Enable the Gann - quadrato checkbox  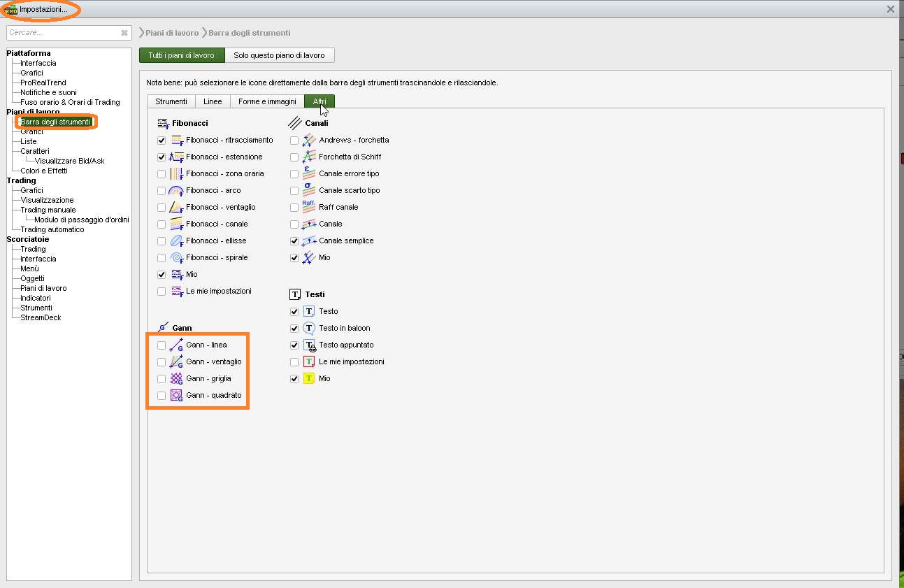(162, 395)
